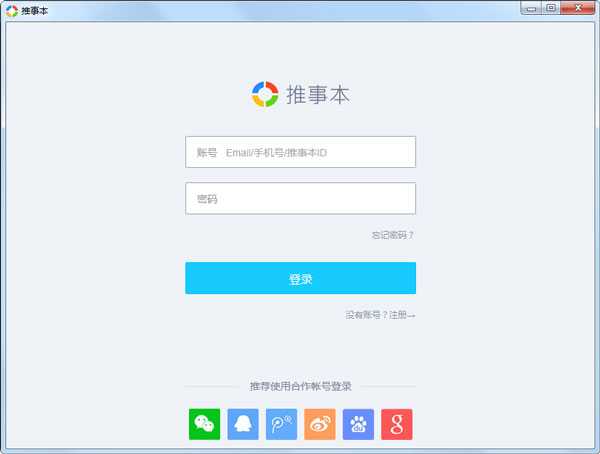600x454 pixels.
Task: Maximize the 推事本 window
Action: click(551, 8)
